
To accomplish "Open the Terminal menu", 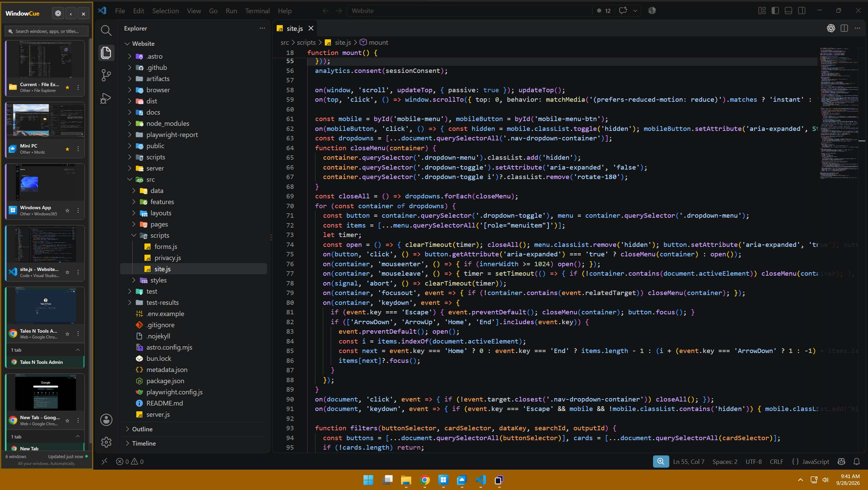I will (257, 11).
